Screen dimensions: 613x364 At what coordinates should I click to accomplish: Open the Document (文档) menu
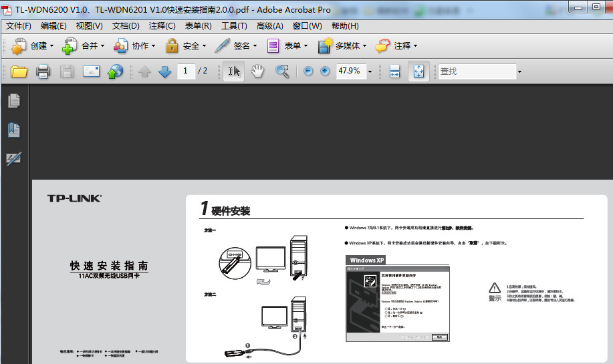pyautogui.click(x=126, y=26)
